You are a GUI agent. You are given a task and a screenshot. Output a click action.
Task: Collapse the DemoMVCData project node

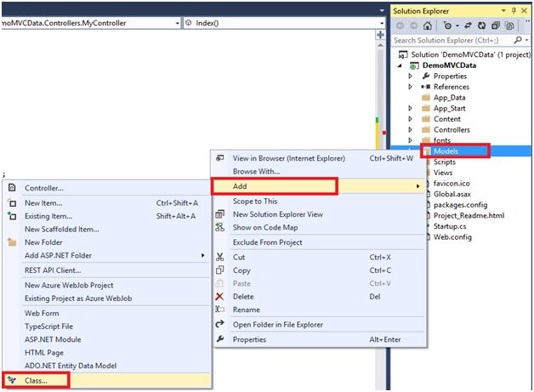400,65
